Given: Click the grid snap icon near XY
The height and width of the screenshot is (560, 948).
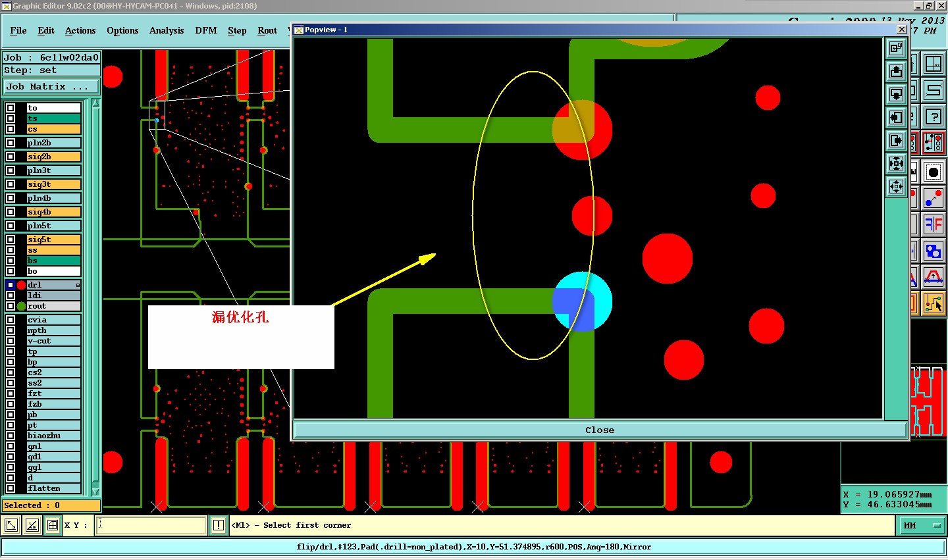Looking at the screenshot, I should 53,525.
